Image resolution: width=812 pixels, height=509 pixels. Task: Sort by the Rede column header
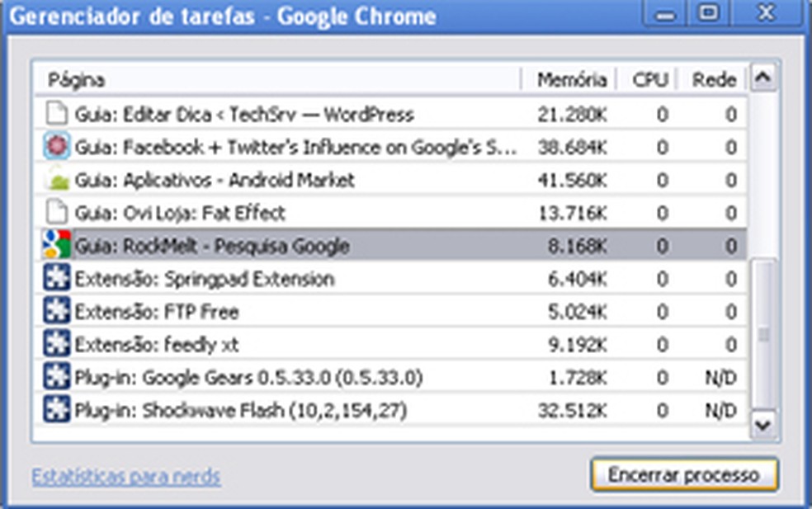[x=716, y=80]
